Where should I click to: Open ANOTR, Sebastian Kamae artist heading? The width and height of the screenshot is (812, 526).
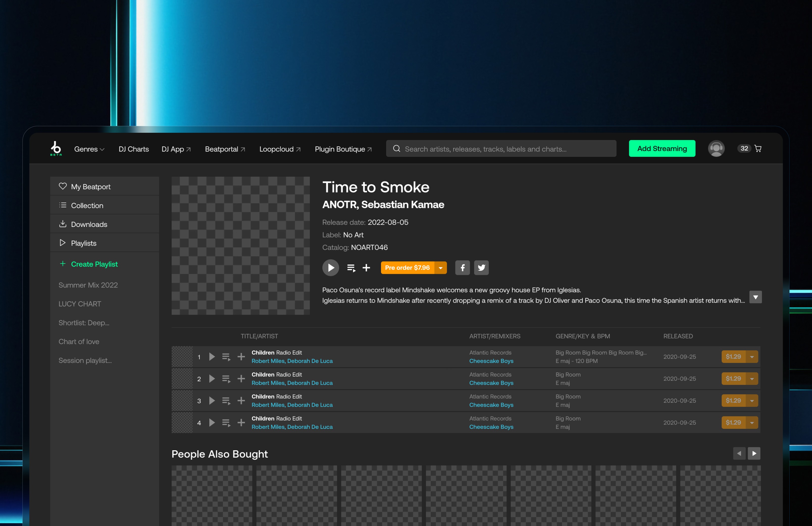coord(383,205)
